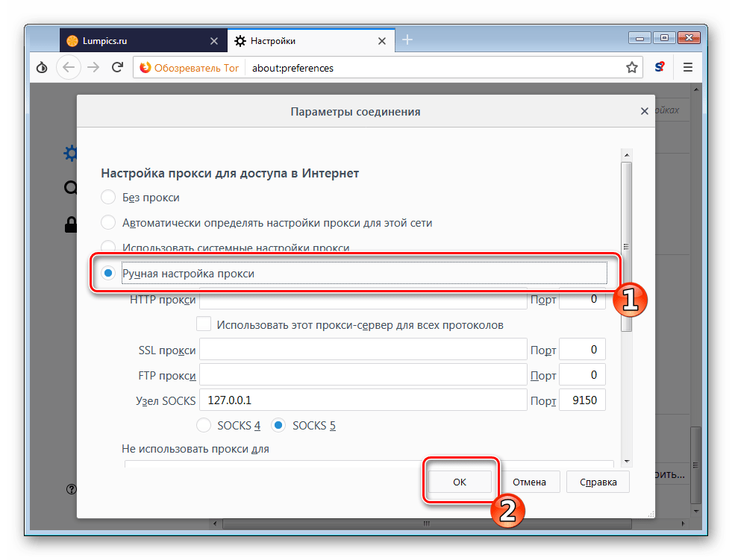The image size is (732, 560).
Task: Click the Tor onion icon in toolbar
Action: [x=42, y=68]
